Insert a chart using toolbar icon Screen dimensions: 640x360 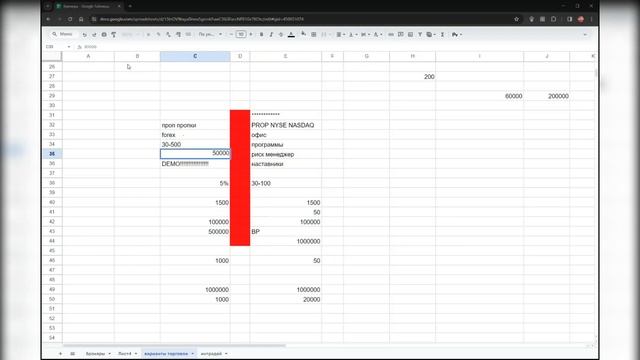click(410, 35)
